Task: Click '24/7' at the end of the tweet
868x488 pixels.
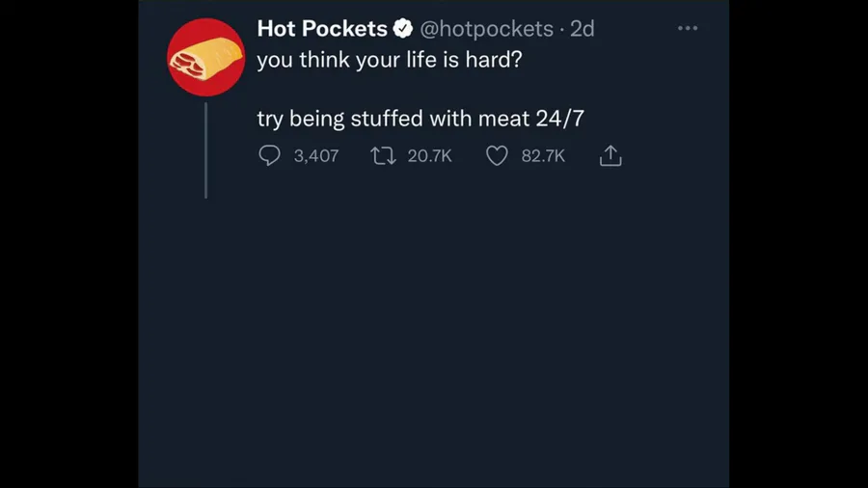Action: pyautogui.click(x=560, y=119)
